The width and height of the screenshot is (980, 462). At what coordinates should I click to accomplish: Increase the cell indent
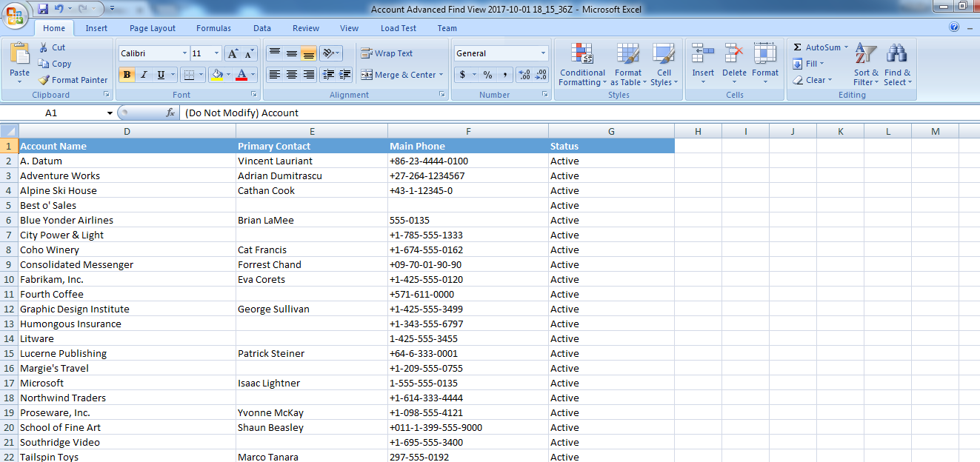(x=345, y=75)
